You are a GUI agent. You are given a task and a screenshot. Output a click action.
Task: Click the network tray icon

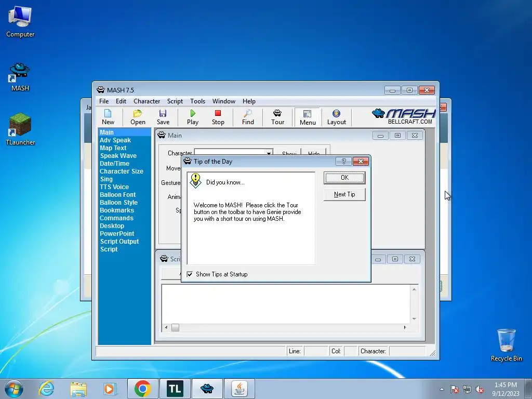pos(467,389)
